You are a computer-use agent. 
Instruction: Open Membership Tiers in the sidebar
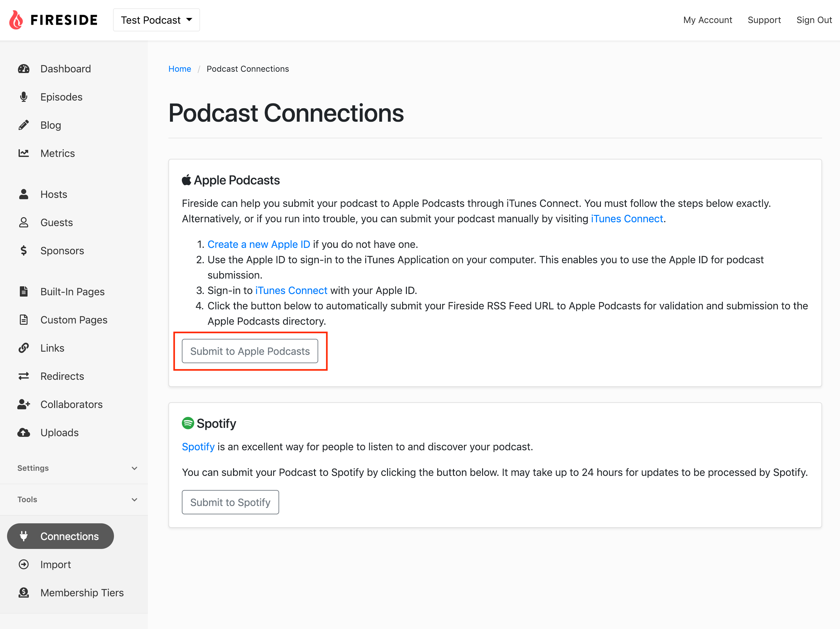82,592
